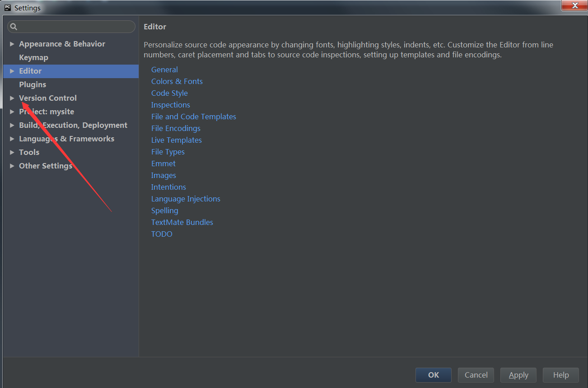The image size is (588, 388).
Task: Click the search magnifier icon
Action: pyautogui.click(x=14, y=27)
